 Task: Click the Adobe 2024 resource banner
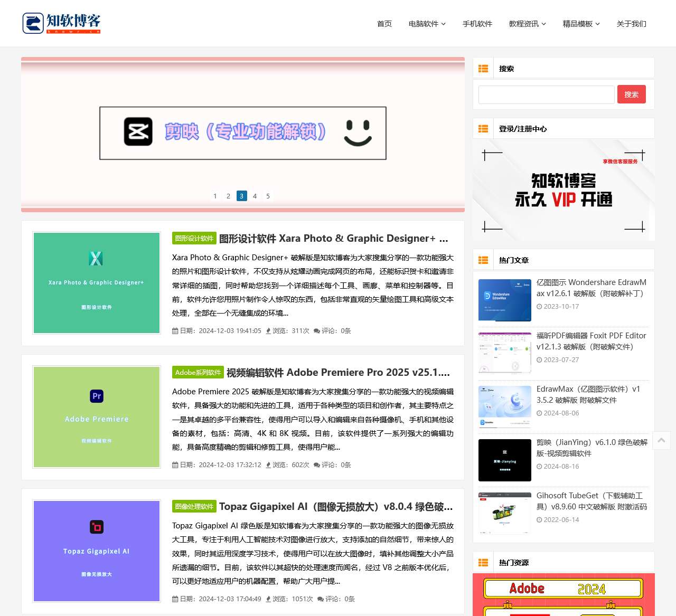pyautogui.click(x=564, y=594)
